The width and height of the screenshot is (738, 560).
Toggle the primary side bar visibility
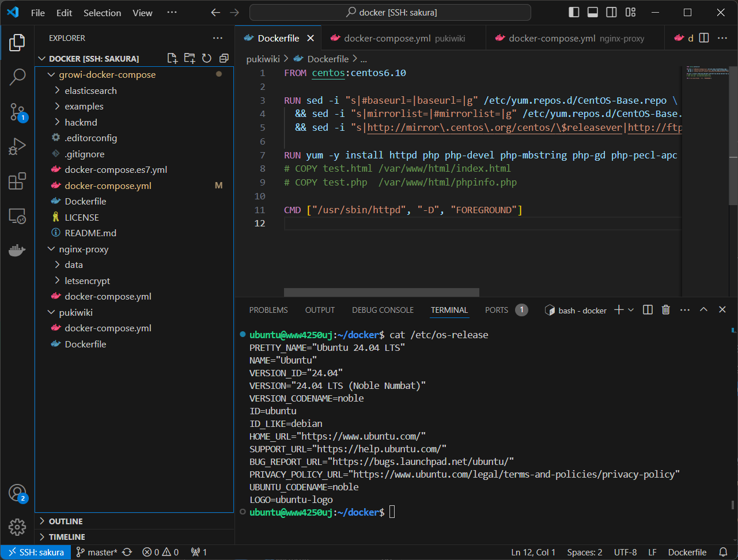(x=574, y=12)
